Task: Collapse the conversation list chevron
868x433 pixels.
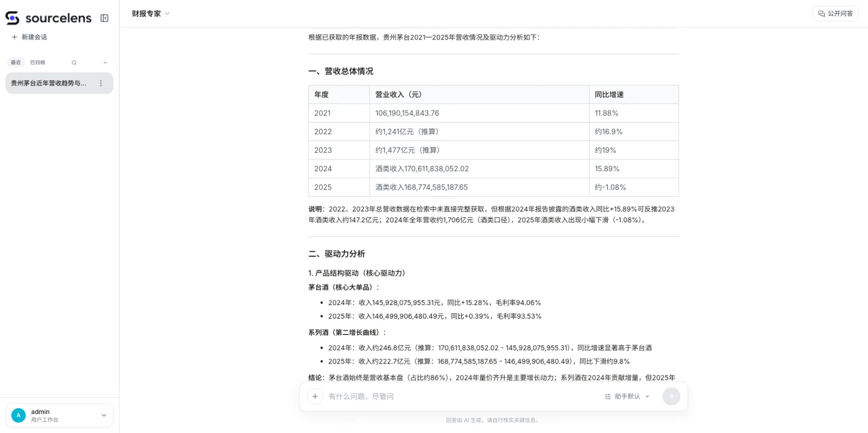Action: point(105,62)
